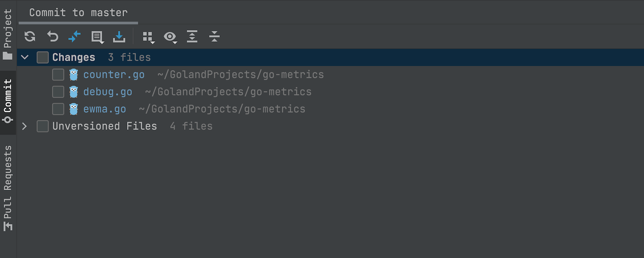Tick the Changes group checkbox
This screenshot has height=258, width=644.
(x=43, y=58)
